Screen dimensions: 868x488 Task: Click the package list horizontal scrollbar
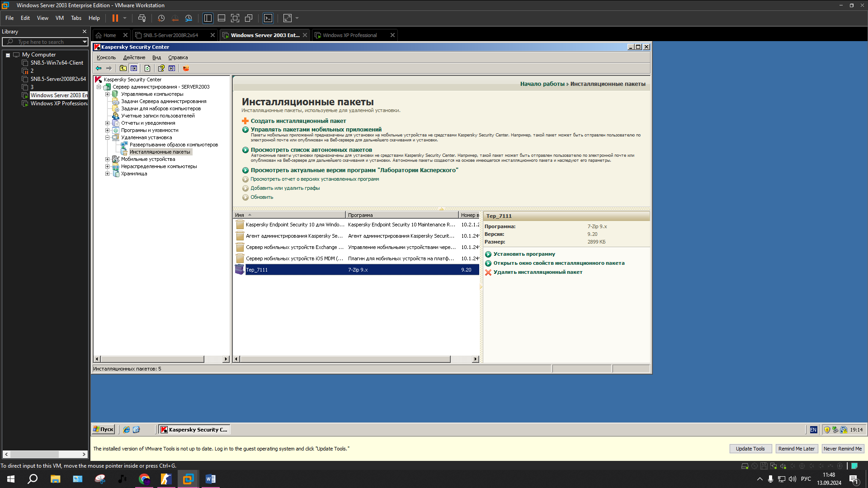coord(345,359)
